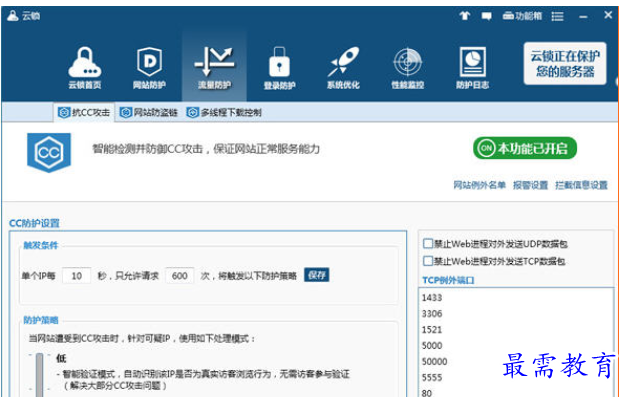Toggle the 本功能已开启 ON switch
624x397 pixels.
[525, 148]
